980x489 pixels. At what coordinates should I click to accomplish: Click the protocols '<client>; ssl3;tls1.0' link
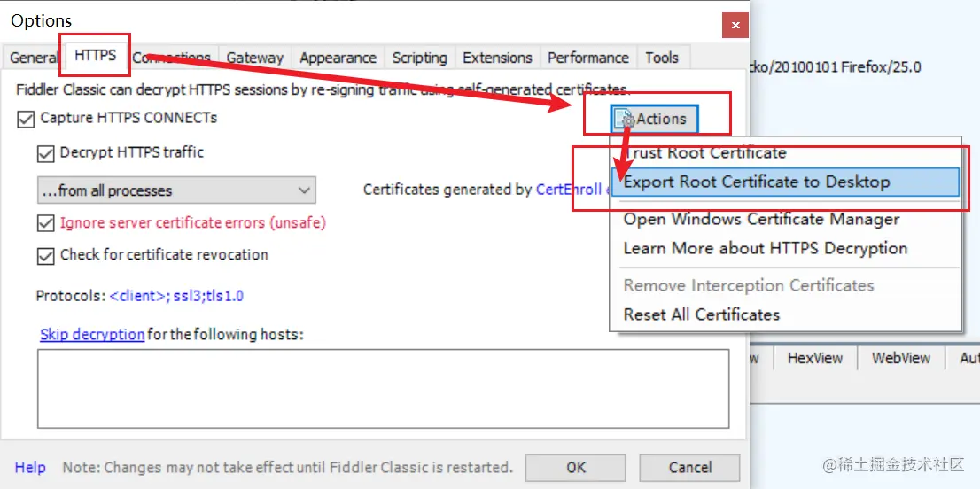click(x=176, y=295)
